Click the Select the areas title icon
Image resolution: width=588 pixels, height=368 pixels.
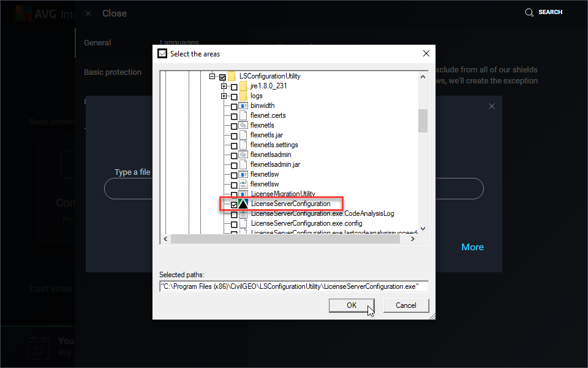[162, 54]
